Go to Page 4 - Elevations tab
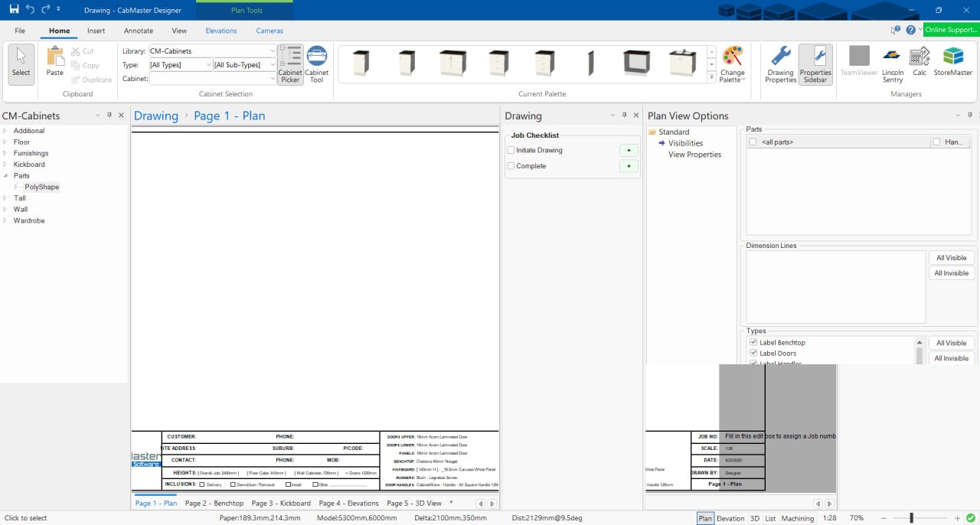The image size is (980, 525). pyautogui.click(x=349, y=504)
